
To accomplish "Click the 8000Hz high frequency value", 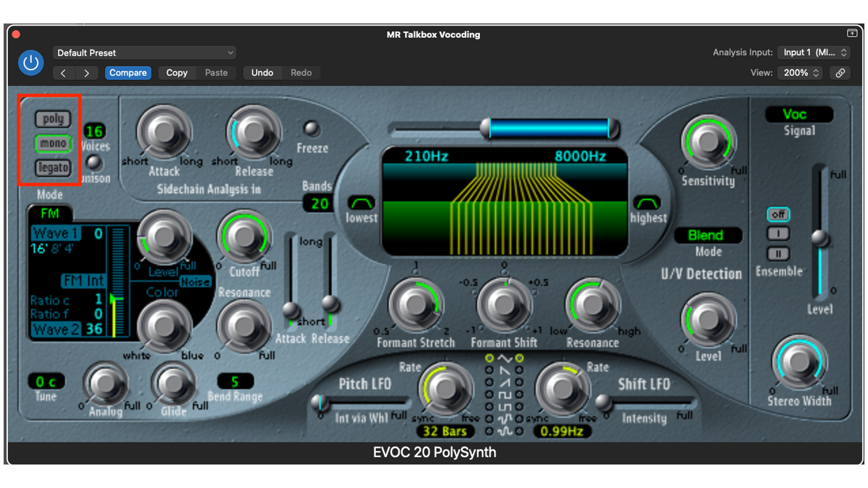I will pyautogui.click(x=580, y=156).
